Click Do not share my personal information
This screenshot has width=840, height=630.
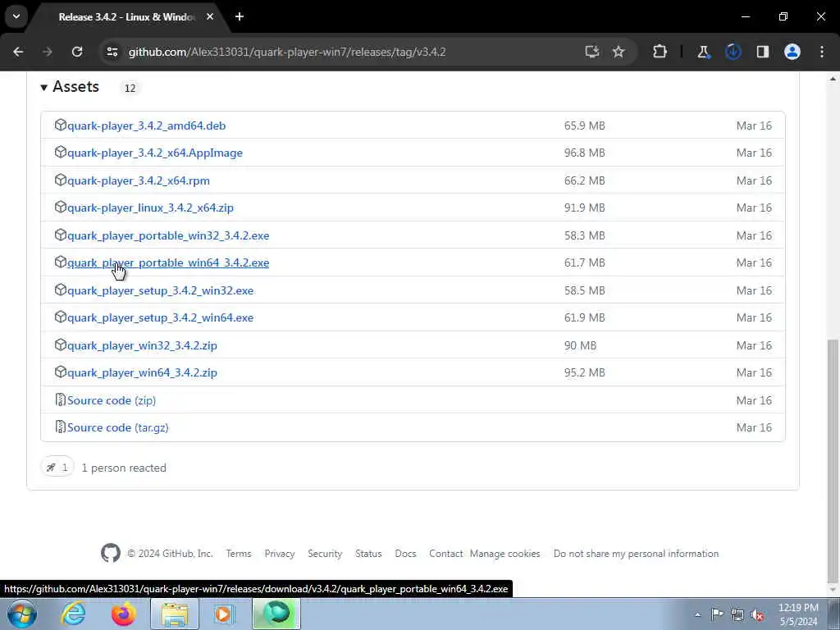point(636,554)
